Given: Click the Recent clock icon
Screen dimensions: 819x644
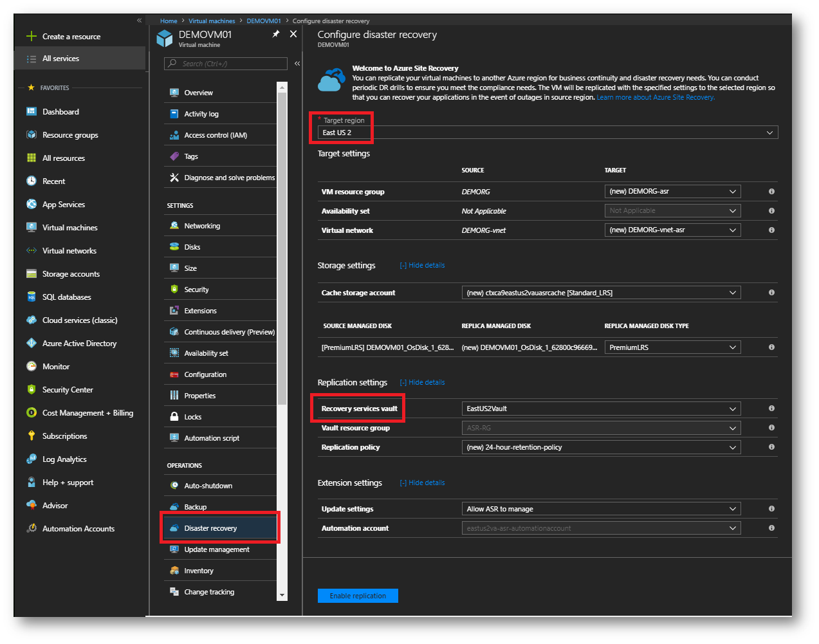Looking at the screenshot, I should pyautogui.click(x=31, y=181).
